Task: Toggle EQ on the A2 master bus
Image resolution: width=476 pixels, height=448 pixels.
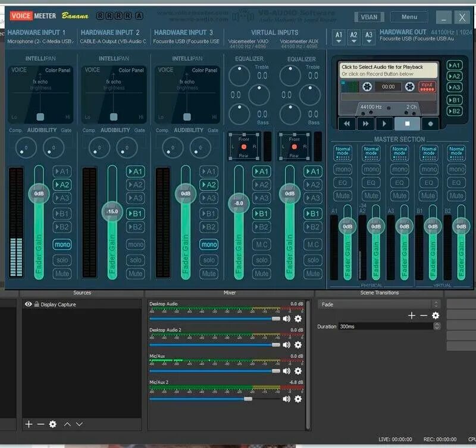Action: click(371, 183)
